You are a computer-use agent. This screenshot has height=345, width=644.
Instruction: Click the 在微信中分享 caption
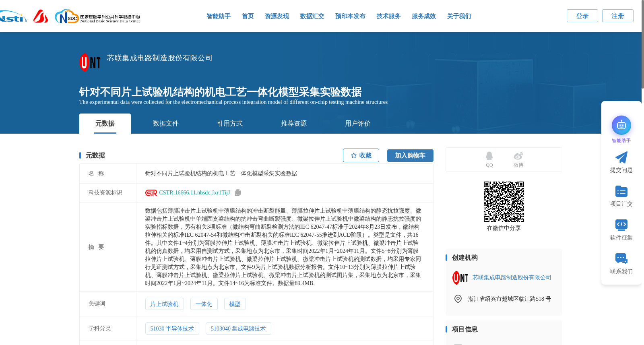coord(504,228)
